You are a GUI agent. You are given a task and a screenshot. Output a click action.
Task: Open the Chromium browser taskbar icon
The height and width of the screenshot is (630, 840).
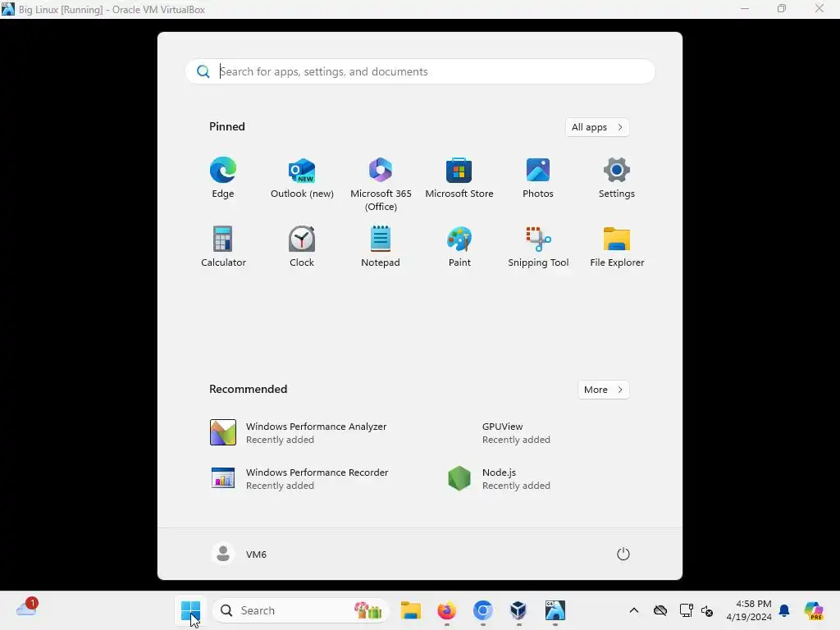coord(482,610)
